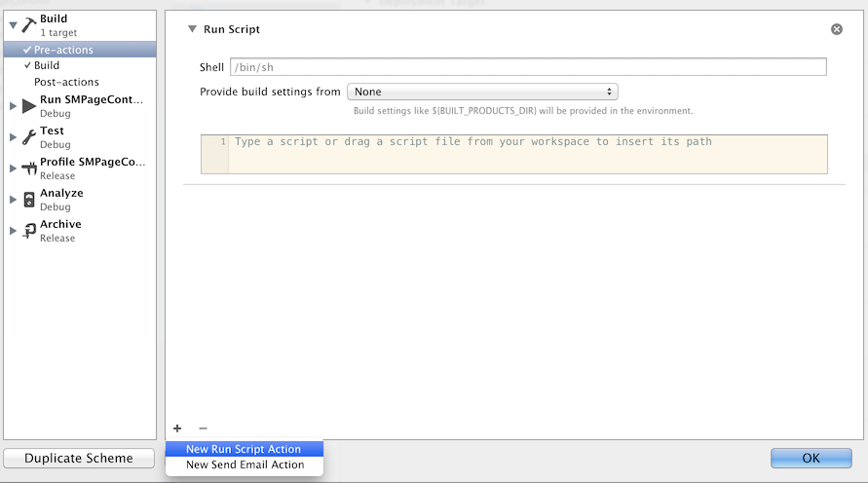Click the Build hammer icon
The height and width of the screenshot is (483, 868).
point(29,25)
